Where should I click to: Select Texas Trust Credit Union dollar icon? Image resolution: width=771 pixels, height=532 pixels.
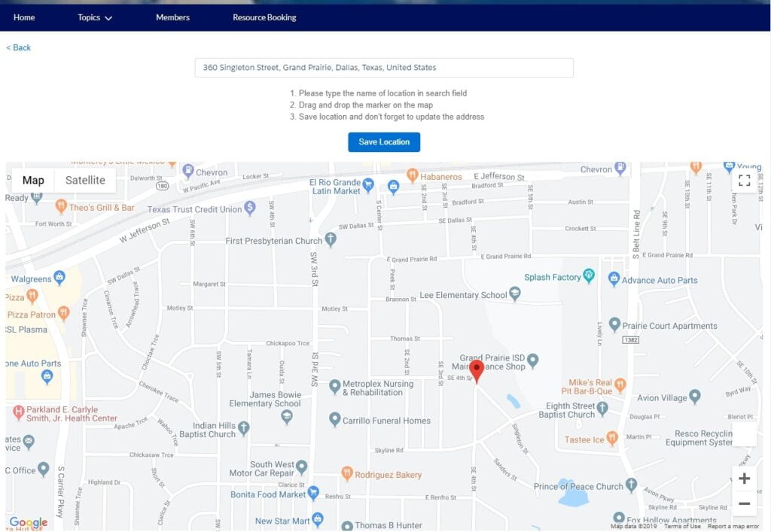click(250, 208)
